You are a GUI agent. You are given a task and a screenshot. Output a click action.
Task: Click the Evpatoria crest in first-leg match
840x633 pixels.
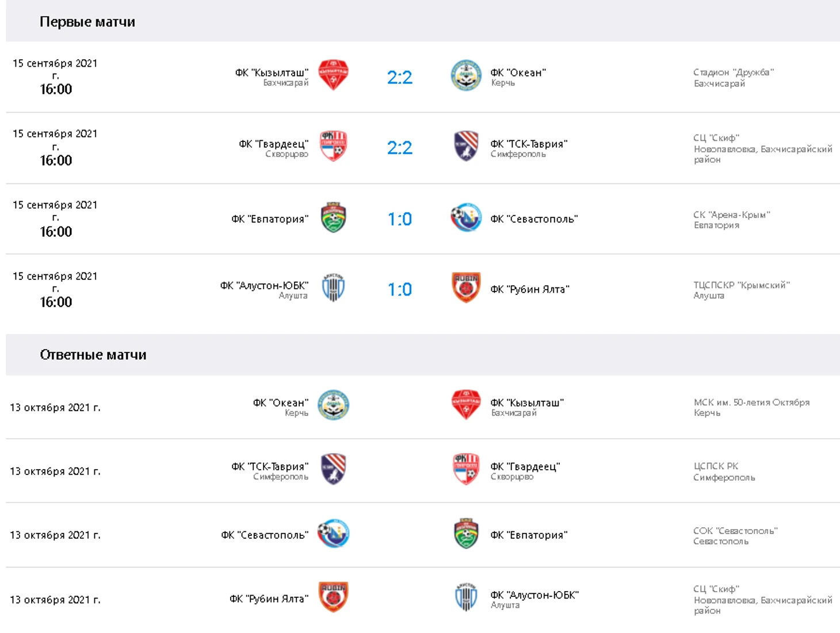coord(333,217)
